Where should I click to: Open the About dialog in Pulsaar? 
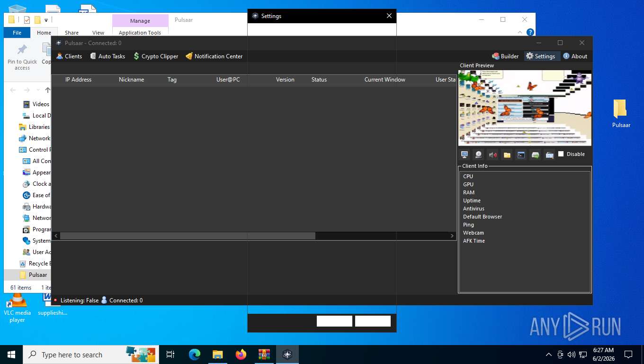tap(575, 56)
